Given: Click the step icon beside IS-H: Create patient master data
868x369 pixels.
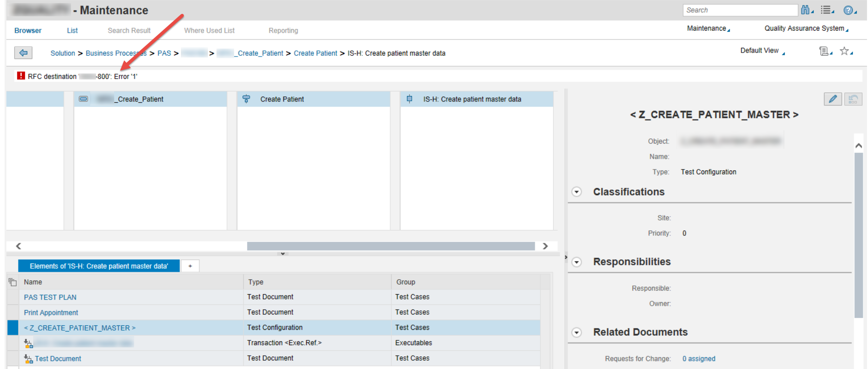Looking at the screenshot, I should [409, 99].
